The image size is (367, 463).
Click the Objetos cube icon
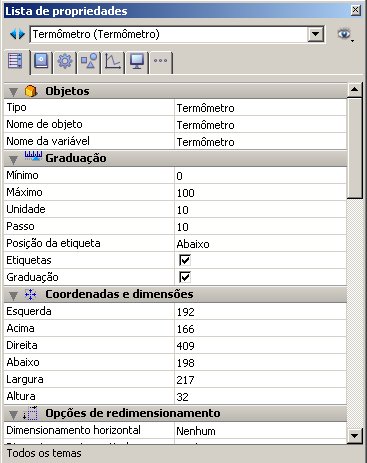tap(31, 91)
